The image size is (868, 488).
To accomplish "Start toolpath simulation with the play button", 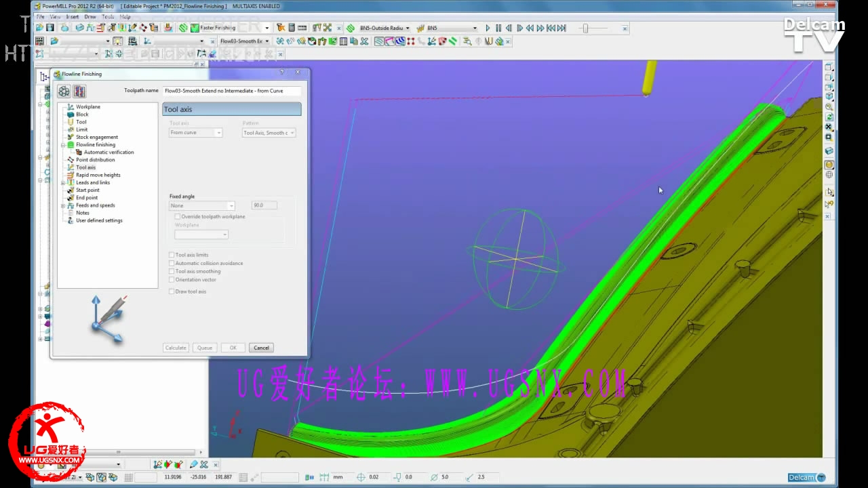I will pos(488,28).
